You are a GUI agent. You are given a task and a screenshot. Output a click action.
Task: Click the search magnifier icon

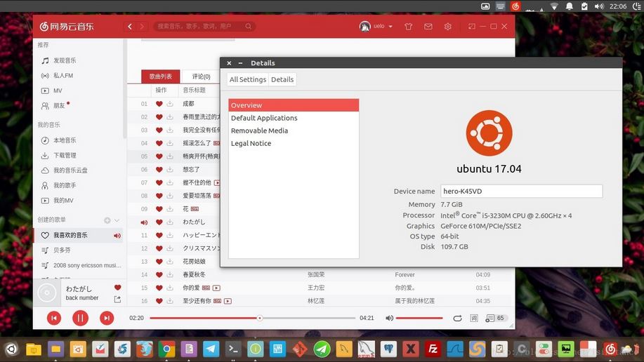249,26
